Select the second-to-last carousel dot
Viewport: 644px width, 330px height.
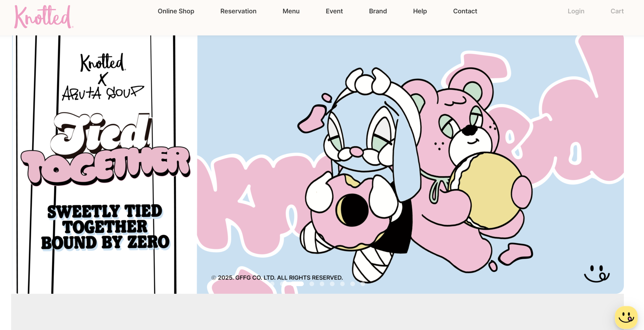coord(352,284)
